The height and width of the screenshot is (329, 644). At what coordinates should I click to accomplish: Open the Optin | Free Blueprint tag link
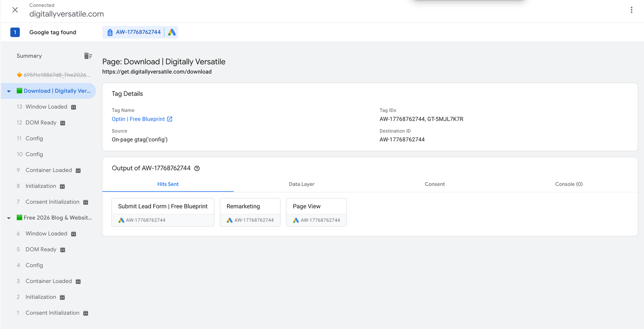[x=138, y=119]
